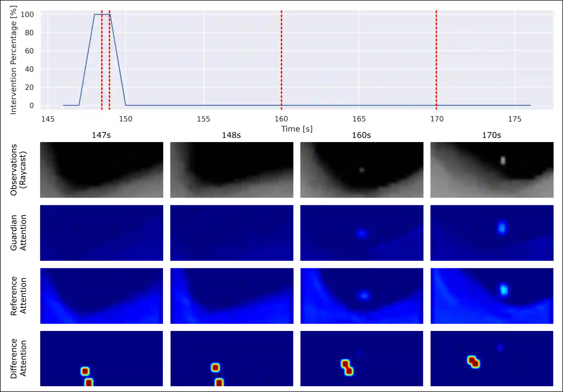Select second-row blue heatmap in 170s column
The image size is (563, 392).
492,233
